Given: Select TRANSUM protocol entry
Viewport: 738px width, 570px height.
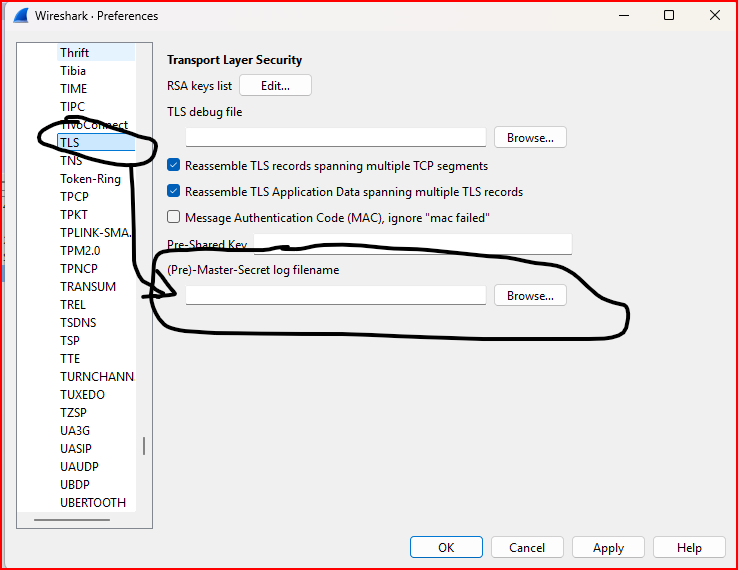Looking at the screenshot, I should click(88, 287).
